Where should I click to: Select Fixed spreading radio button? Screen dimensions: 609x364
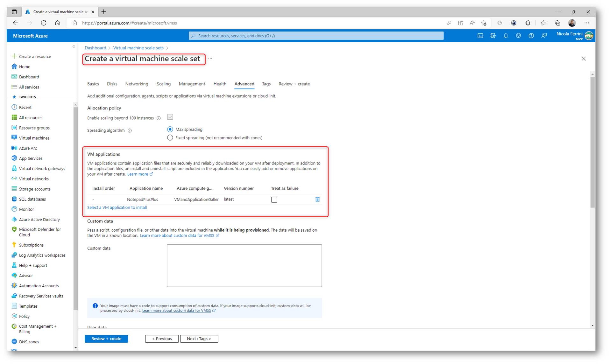click(x=170, y=138)
